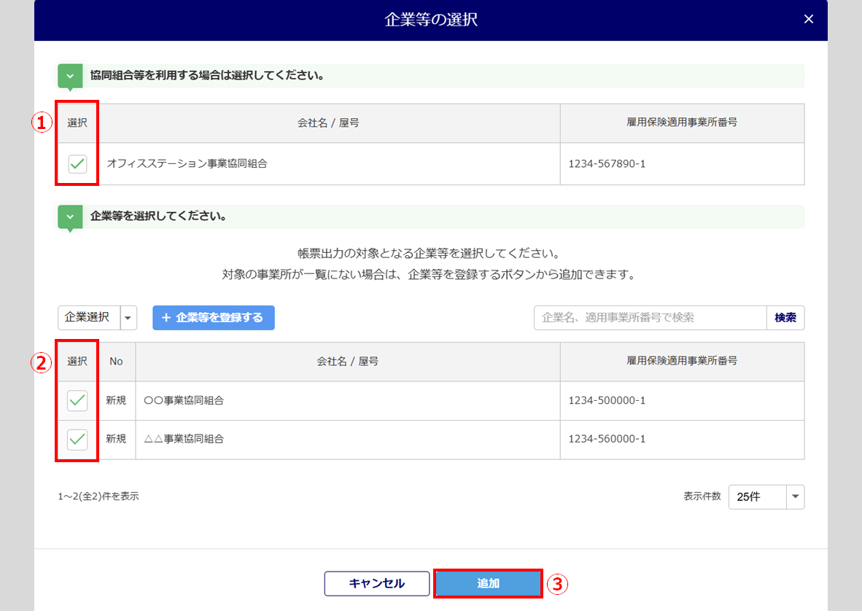Uncheck the △△事業協同組合 checkbox
Screen dimensions: 862x616
[x=77, y=440]
